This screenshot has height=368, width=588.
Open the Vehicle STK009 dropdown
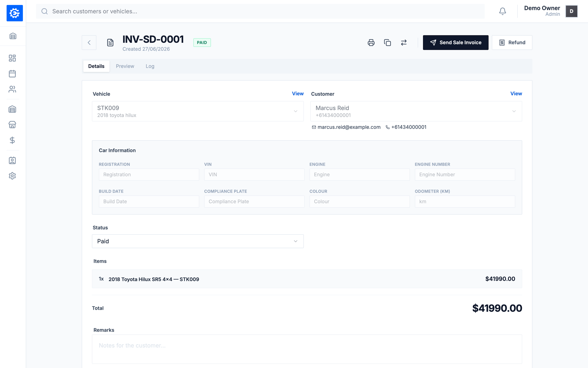[x=198, y=111]
